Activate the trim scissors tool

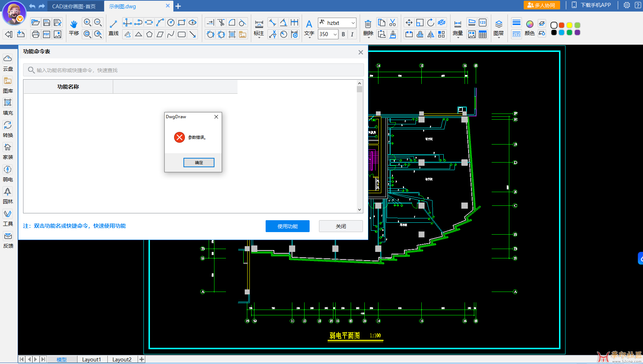[x=221, y=23]
